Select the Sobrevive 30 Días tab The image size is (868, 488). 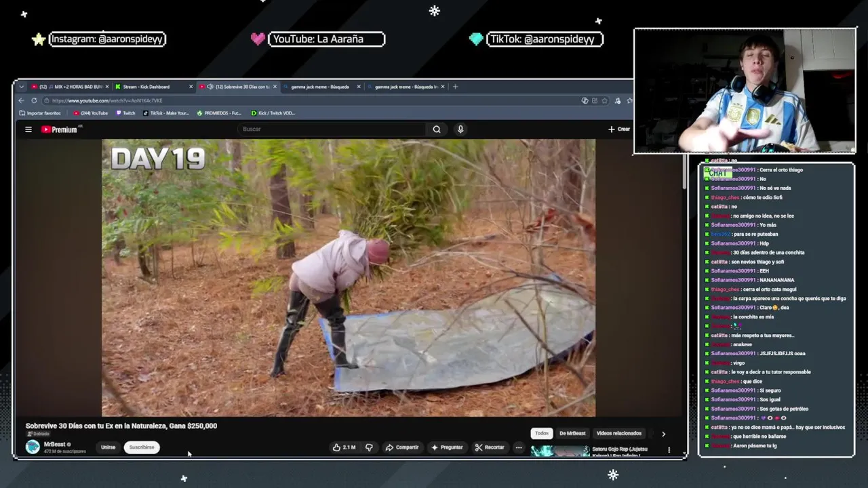[237, 87]
